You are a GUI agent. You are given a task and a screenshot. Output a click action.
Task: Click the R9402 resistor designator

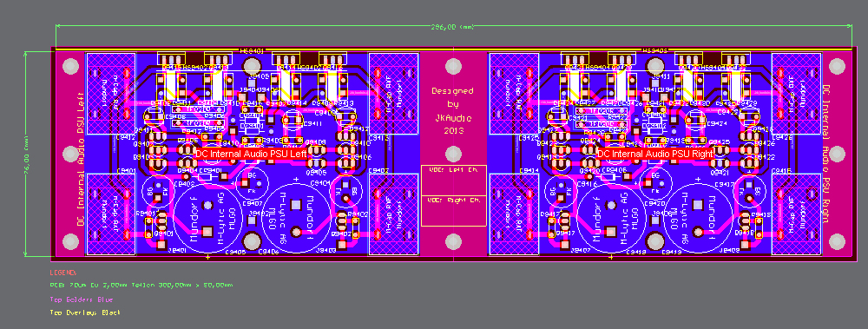coord(358,214)
